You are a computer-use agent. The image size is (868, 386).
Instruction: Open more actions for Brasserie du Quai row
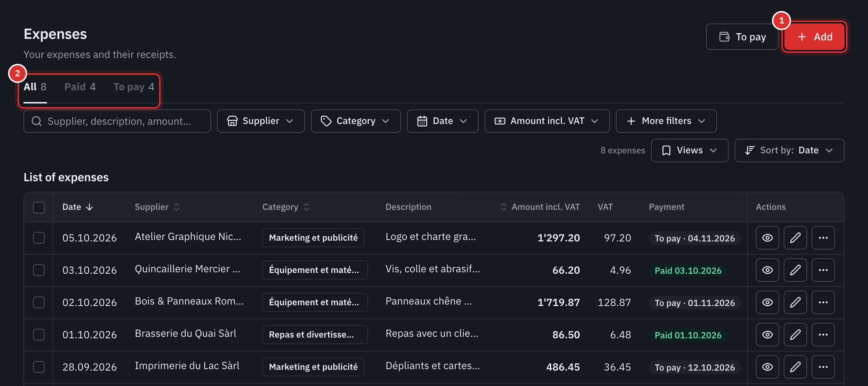click(x=823, y=335)
